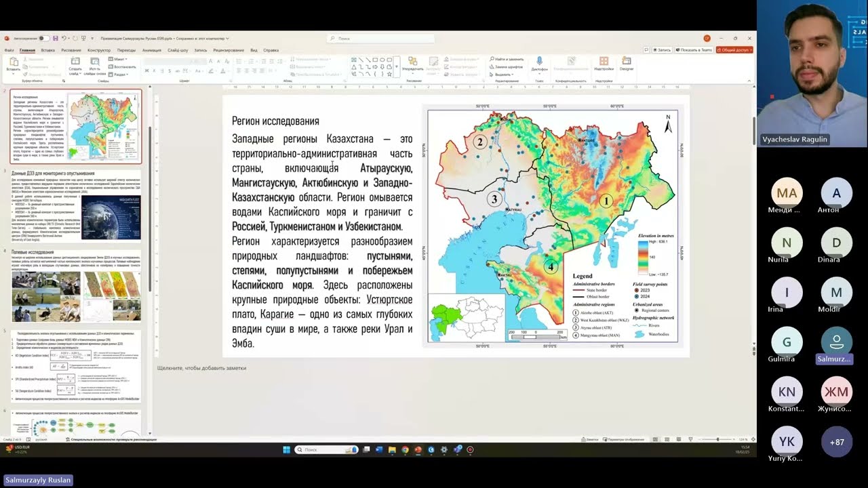Collapse the ribbon with the chevron
Viewport: 868px width, 488px height.
tap(749, 81)
